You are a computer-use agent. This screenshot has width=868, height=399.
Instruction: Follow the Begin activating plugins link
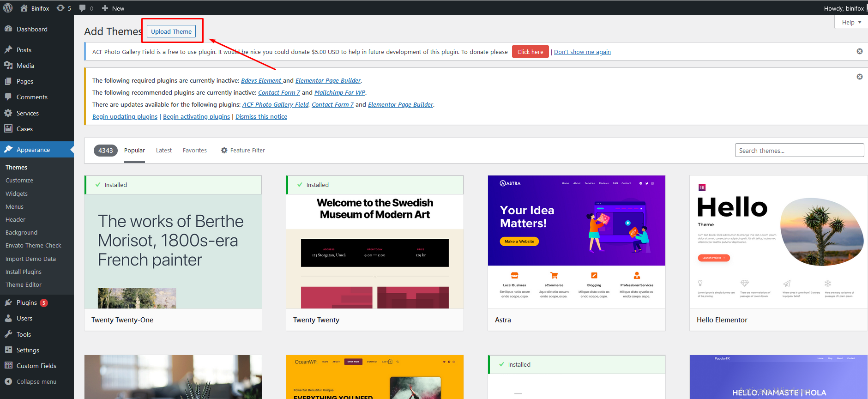click(196, 117)
